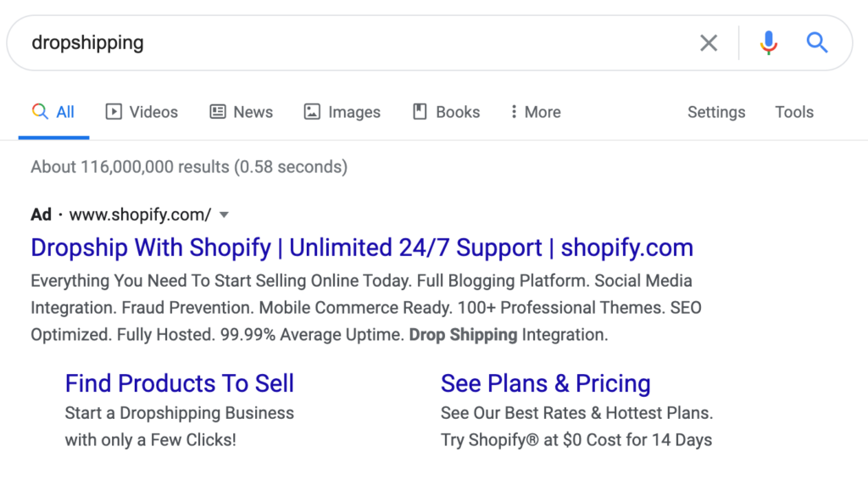Screen dimensions: 868x480
Task: Click the Images picture icon
Action: click(x=312, y=112)
